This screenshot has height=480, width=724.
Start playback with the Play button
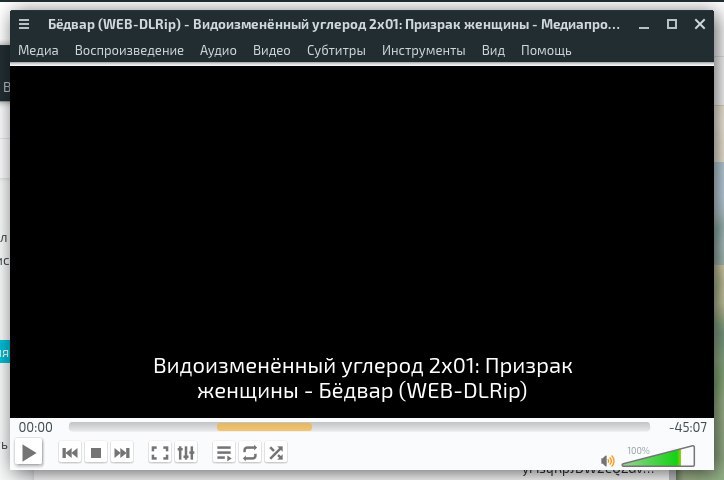pyautogui.click(x=29, y=453)
